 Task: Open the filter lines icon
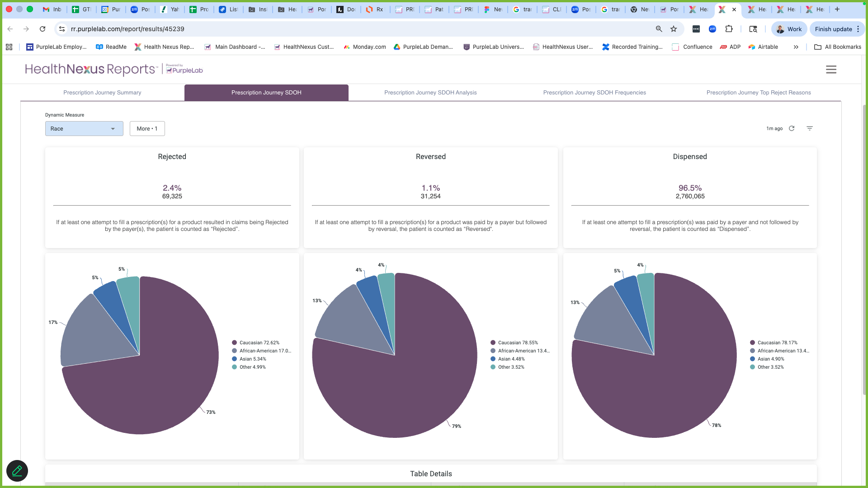(x=810, y=128)
